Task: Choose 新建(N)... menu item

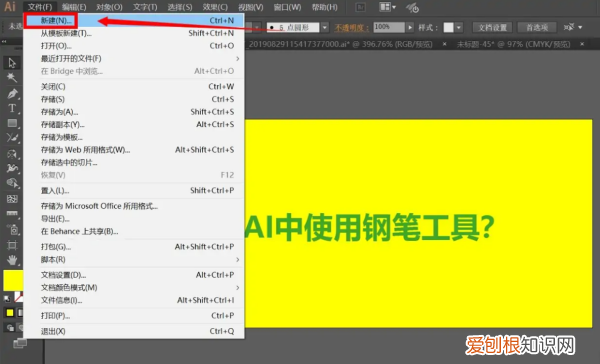Action: coord(134,20)
